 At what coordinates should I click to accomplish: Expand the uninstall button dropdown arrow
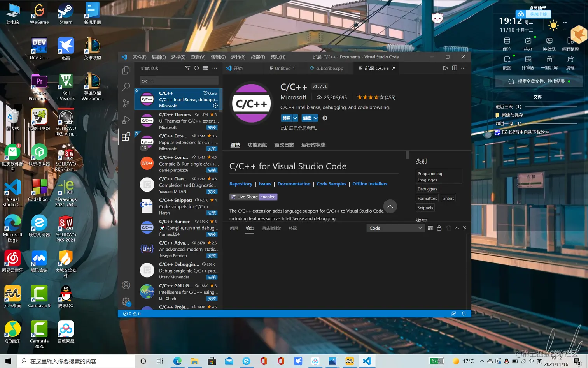[x=315, y=118]
